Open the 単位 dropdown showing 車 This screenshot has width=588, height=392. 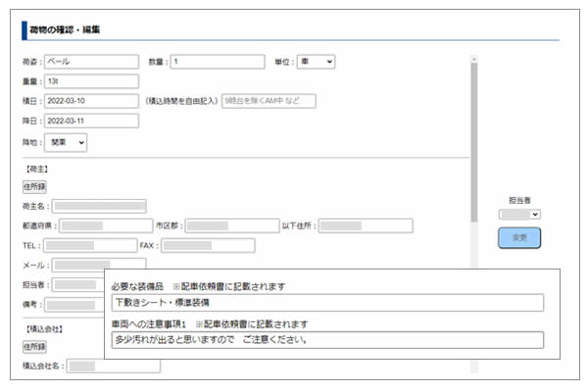point(316,62)
